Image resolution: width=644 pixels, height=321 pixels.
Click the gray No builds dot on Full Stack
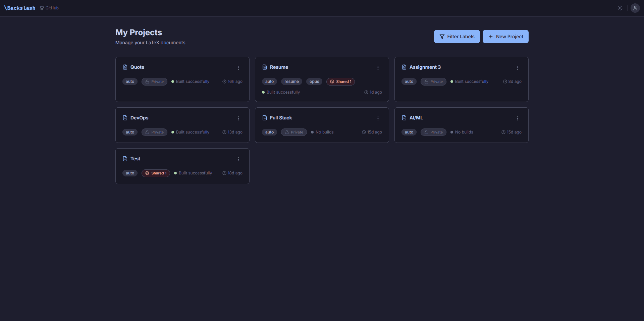pos(312,132)
